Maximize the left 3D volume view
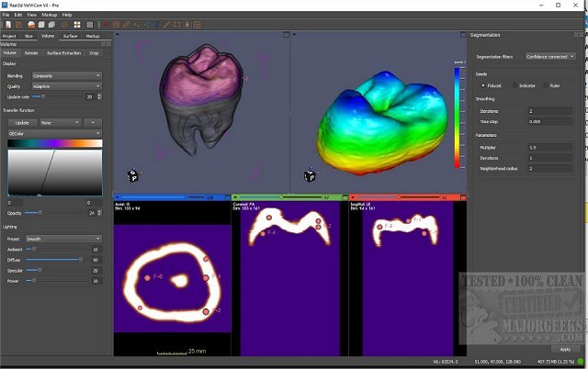The image size is (588, 369). pyautogui.click(x=286, y=35)
